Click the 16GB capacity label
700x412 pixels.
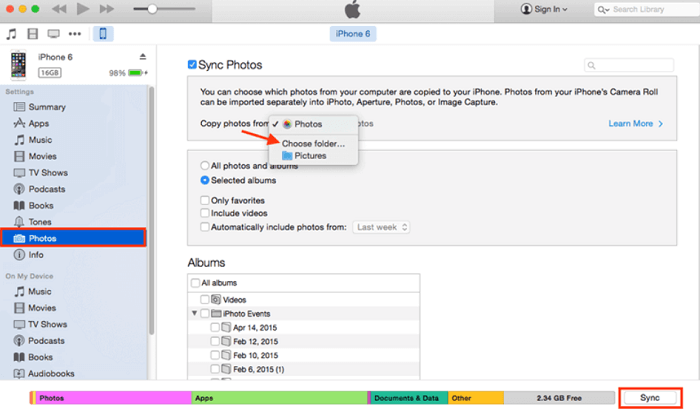[50, 73]
